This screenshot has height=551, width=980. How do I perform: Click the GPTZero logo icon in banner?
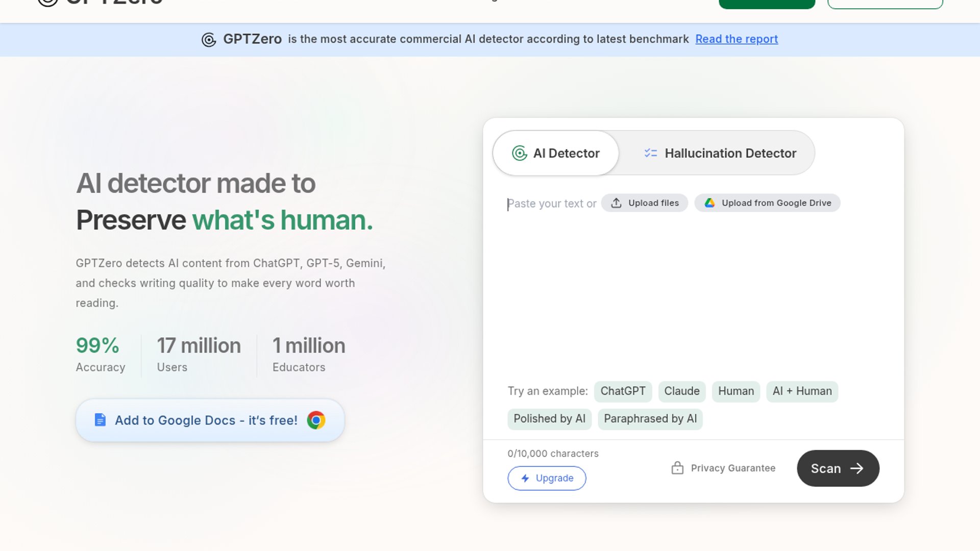coord(209,39)
